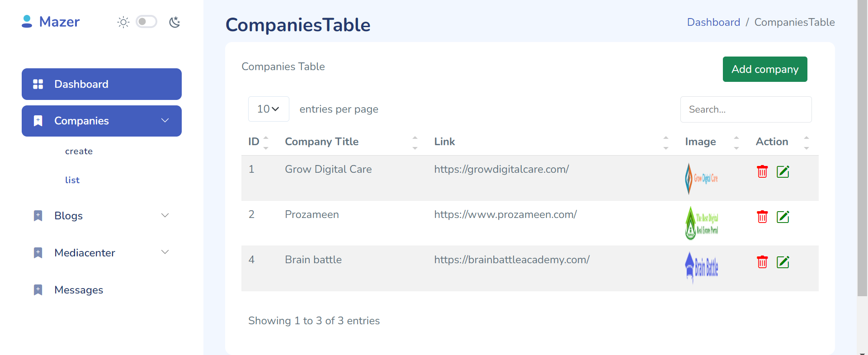Click the Search input field

click(746, 109)
